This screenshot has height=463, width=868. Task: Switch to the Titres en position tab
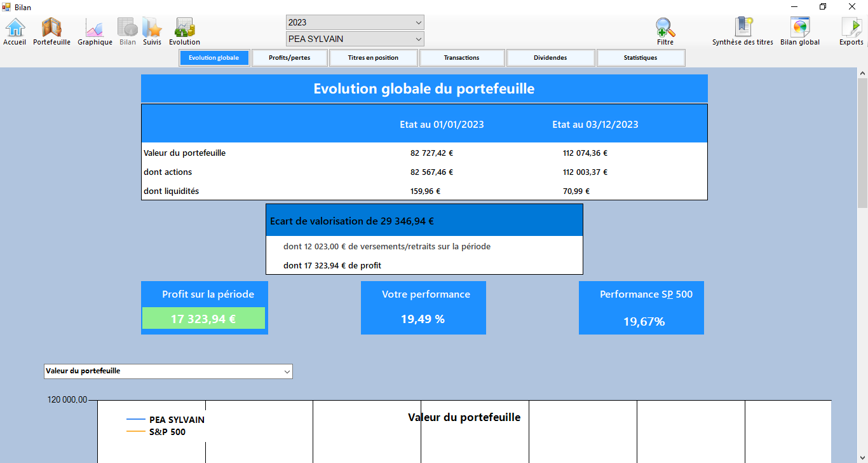[373, 58]
